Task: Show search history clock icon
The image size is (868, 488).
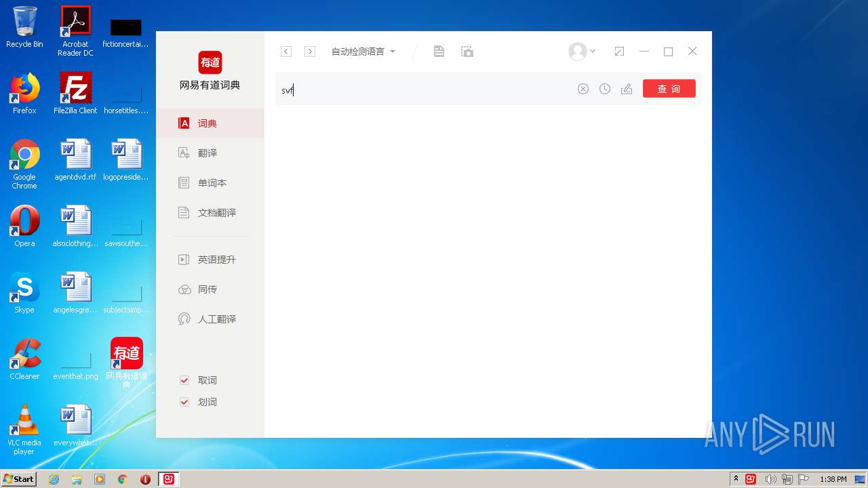Action: coord(605,89)
